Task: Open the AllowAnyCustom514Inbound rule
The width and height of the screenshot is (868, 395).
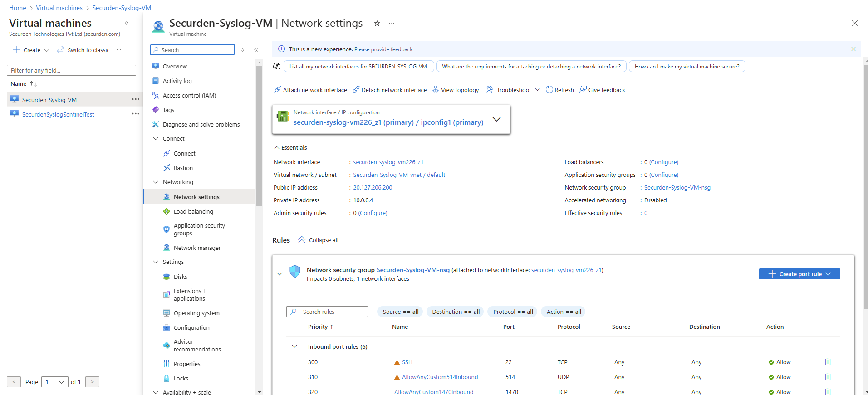Action: click(440, 377)
